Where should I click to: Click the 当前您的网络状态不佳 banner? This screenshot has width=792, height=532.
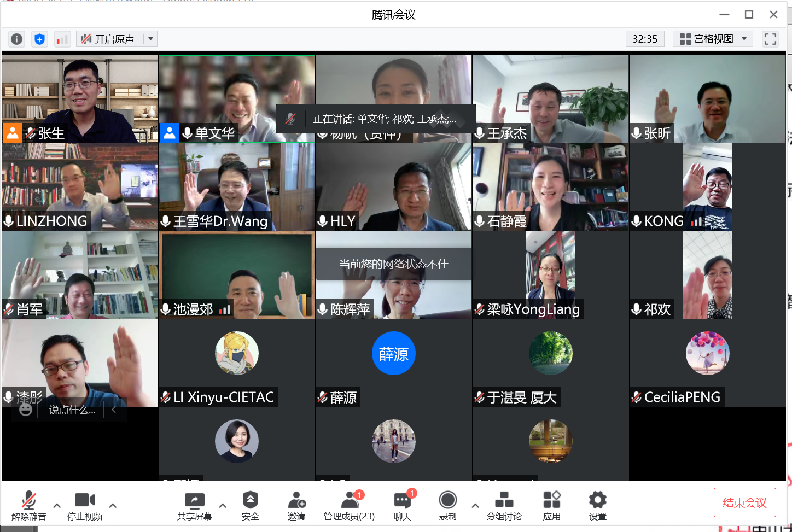[394, 264]
